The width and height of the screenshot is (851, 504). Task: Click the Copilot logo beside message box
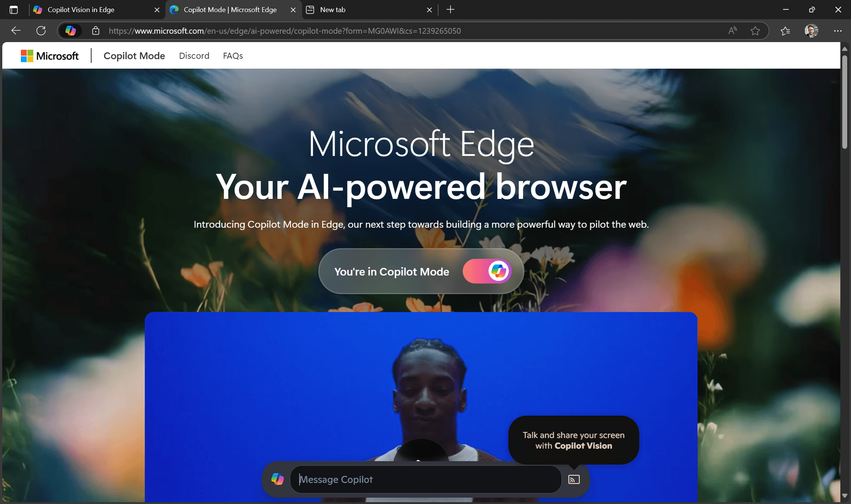point(277,479)
